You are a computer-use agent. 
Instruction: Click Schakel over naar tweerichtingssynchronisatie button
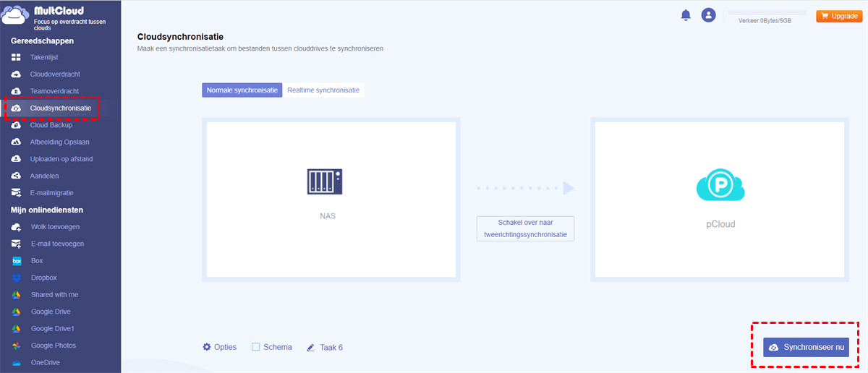pyautogui.click(x=525, y=228)
